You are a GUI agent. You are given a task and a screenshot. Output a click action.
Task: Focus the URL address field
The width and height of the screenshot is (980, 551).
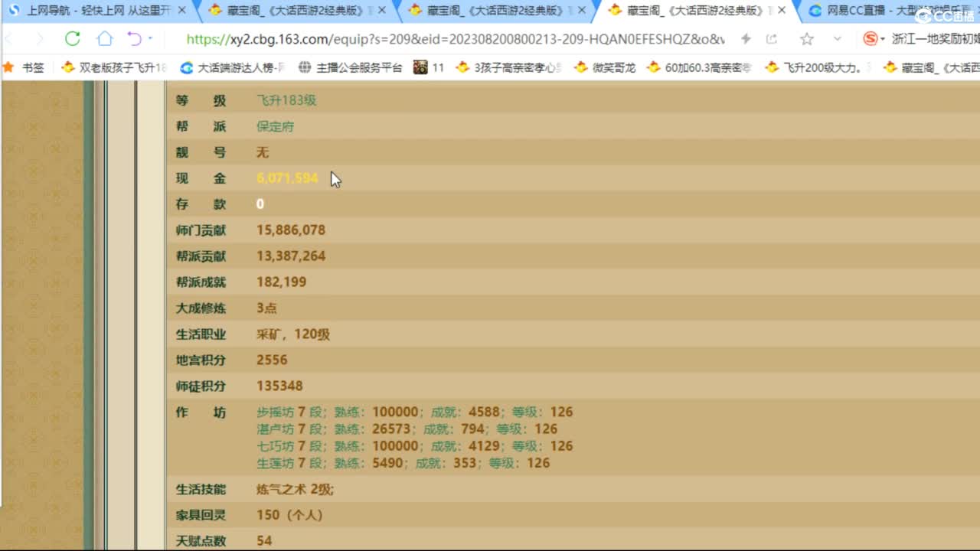456,39
